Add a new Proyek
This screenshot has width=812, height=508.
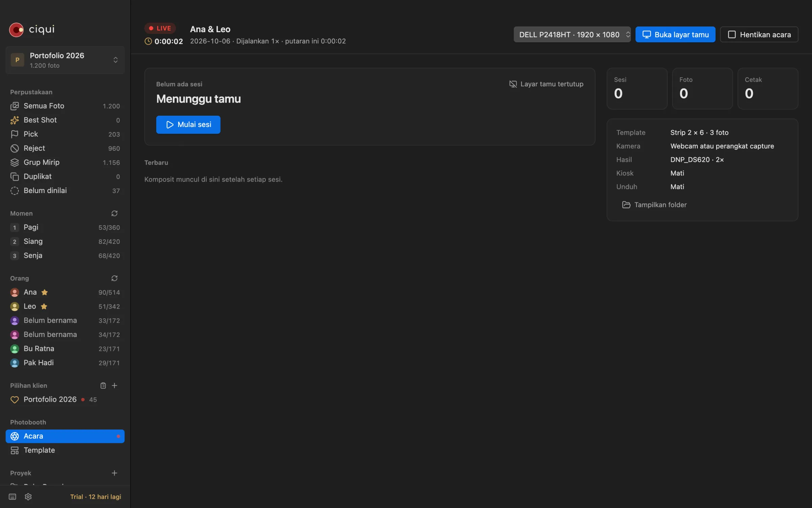pos(114,473)
